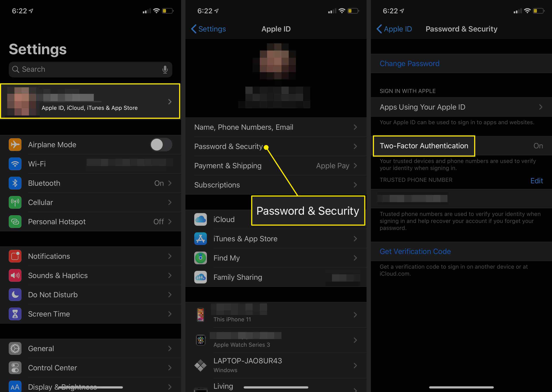The image size is (552, 392).
Task: Tap the iTunes & App Store icon
Action: [x=201, y=239]
